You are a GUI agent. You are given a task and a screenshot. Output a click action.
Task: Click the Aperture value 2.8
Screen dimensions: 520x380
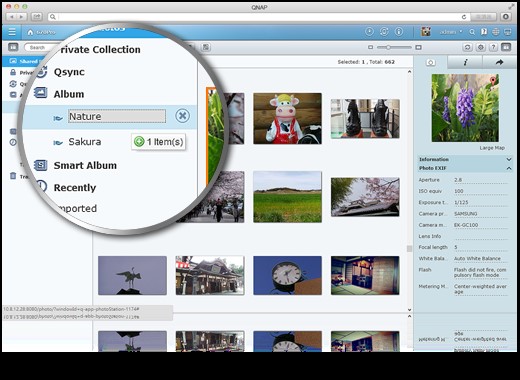coord(458,180)
